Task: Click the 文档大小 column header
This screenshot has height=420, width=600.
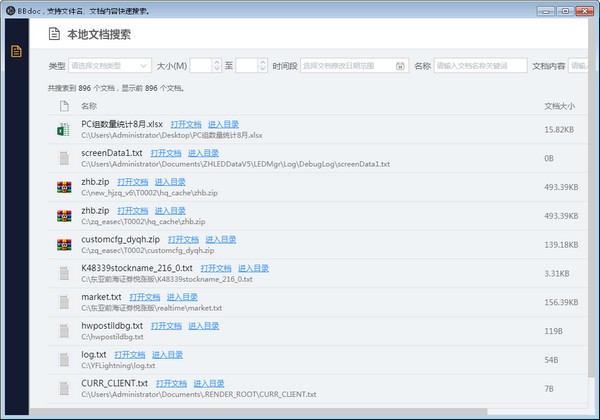Action: (x=559, y=105)
